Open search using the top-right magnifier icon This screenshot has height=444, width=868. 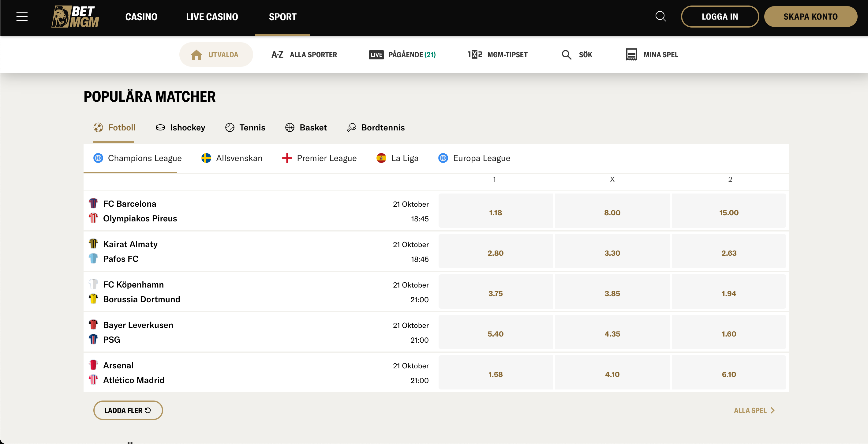pos(660,16)
